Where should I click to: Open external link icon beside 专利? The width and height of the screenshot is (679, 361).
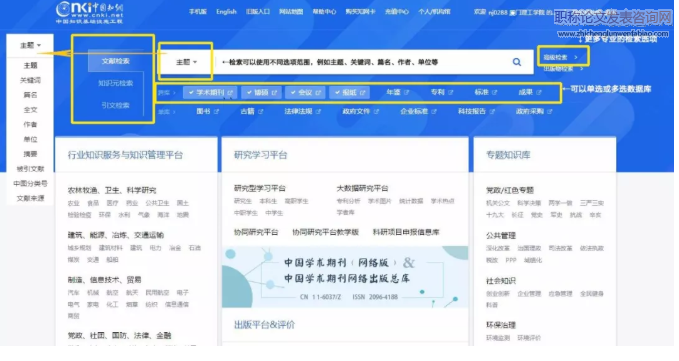[x=451, y=93]
